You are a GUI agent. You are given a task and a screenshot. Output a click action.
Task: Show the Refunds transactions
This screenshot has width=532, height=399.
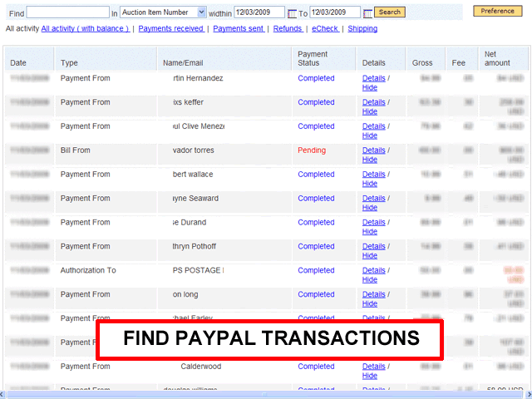click(x=288, y=29)
